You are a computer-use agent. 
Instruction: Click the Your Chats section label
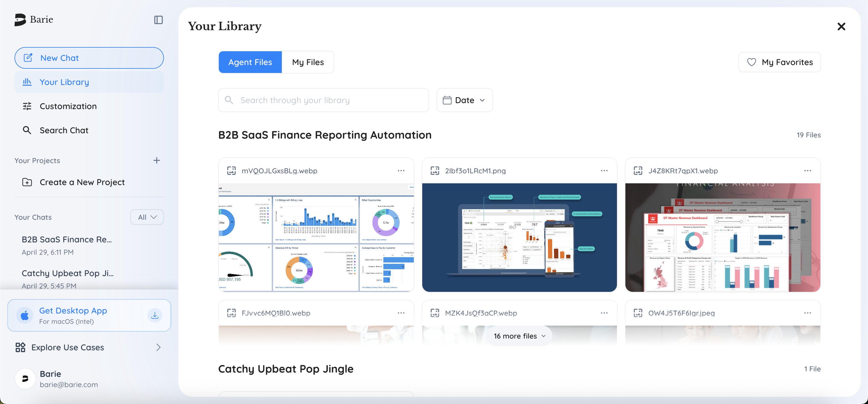point(33,217)
